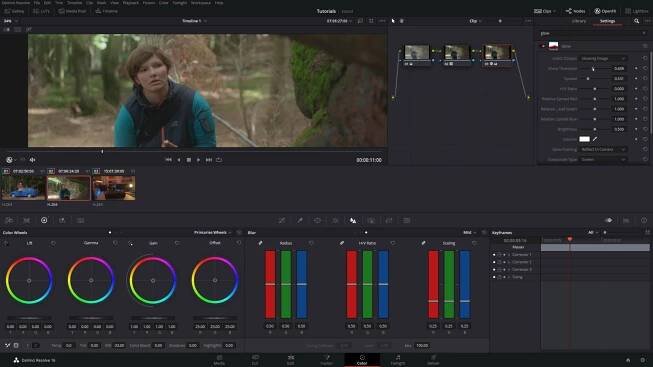
Task: Open the Color page tab
Action: tap(362, 360)
